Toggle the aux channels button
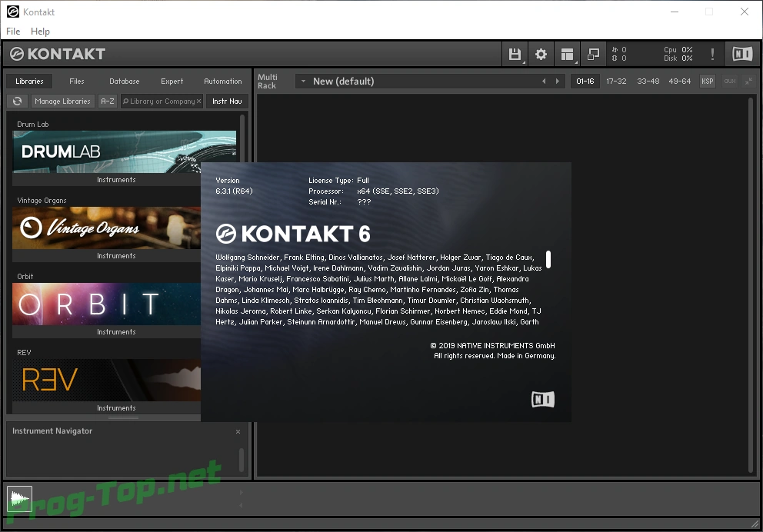This screenshot has height=532, width=763. click(x=730, y=81)
